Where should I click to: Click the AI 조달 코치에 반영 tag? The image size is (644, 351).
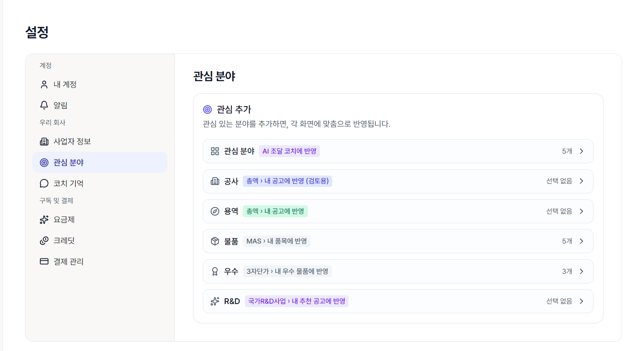pyautogui.click(x=289, y=151)
